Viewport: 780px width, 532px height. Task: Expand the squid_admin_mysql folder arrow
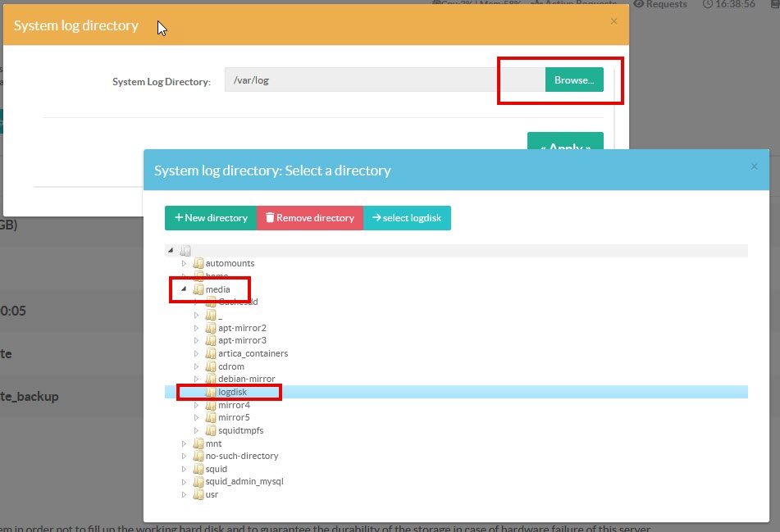(x=185, y=482)
